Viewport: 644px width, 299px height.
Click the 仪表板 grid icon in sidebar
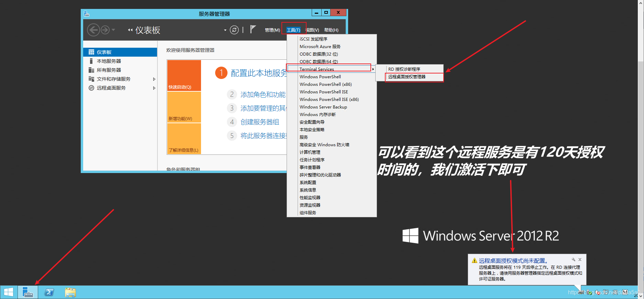[91, 52]
